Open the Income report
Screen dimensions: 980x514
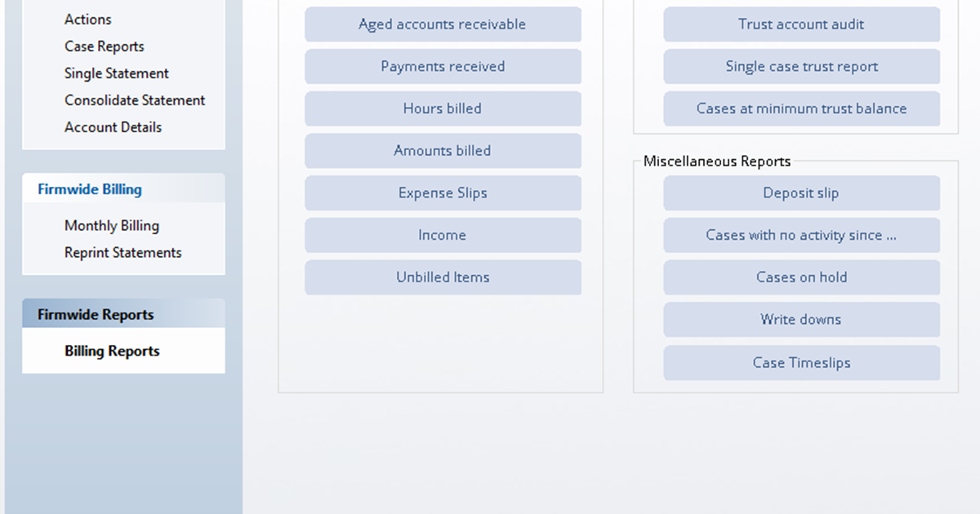click(443, 235)
